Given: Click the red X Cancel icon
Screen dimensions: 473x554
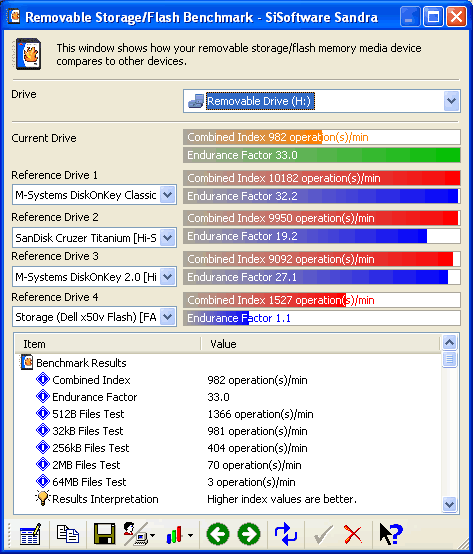Looking at the screenshot, I should pos(353,534).
